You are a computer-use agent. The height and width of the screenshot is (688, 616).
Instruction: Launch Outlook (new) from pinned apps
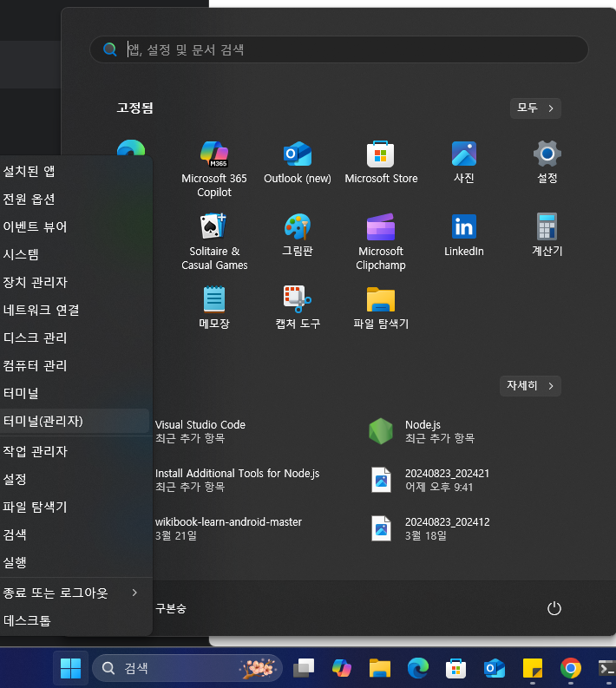click(x=298, y=162)
